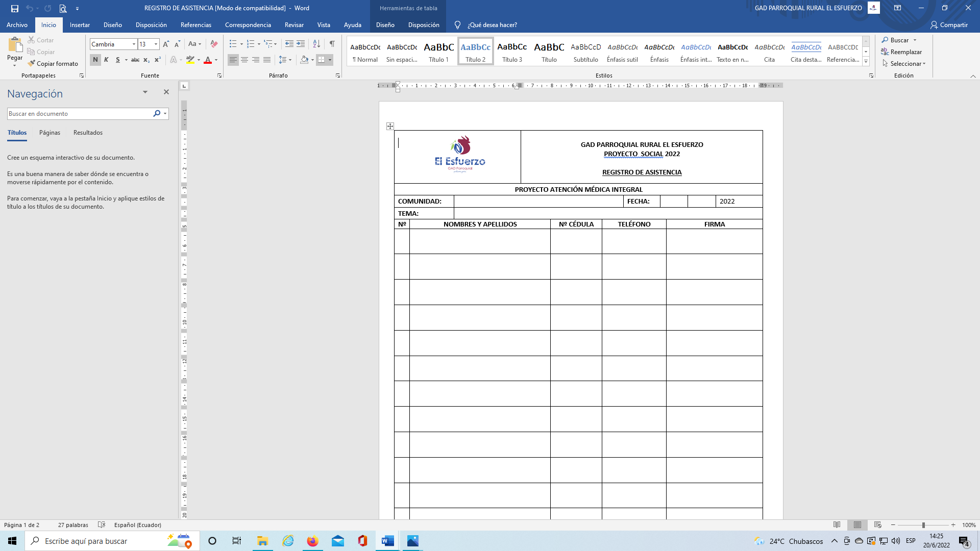Click the table move handle icon
This screenshot has height=551, width=980.
click(x=390, y=126)
